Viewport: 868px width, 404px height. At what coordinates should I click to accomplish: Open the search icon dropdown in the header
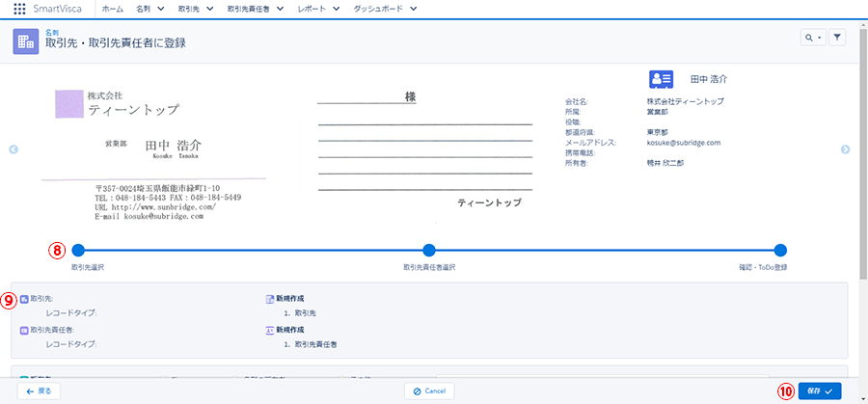(813, 38)
